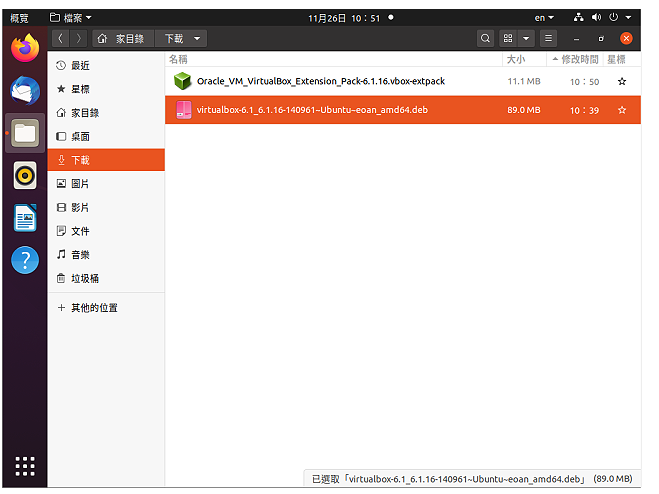The height and width of the screenshot is (494, 659).
Task: Expand the system menu arrow in the top bar
Action: [x=628, y=18]
